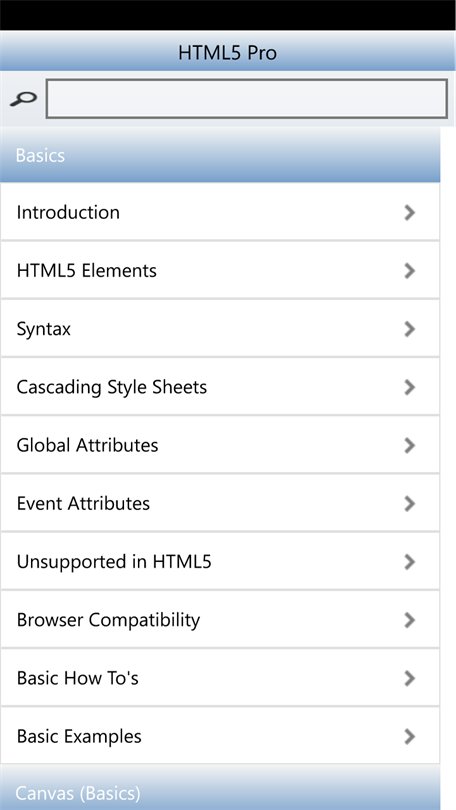Open the Event Attributes page
The image size is (456, 810).
pyautogui.click(x=220, y=503)
